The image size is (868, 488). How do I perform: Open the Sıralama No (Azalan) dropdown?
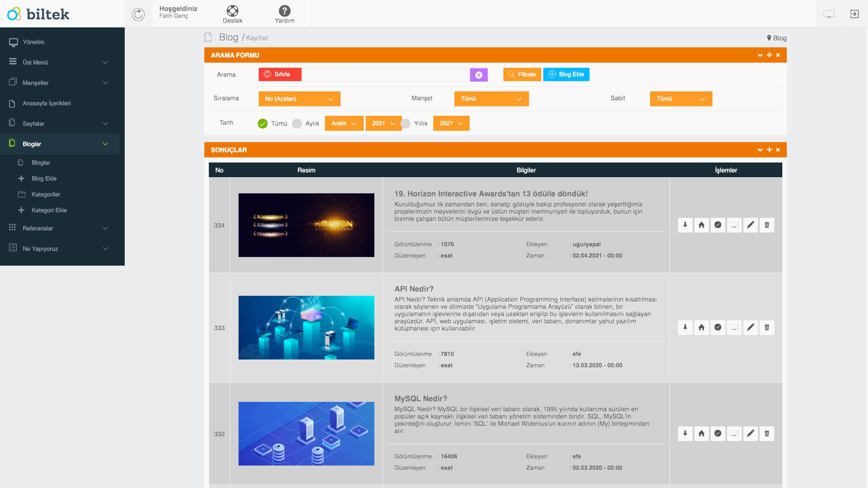(x=299, y=99)
